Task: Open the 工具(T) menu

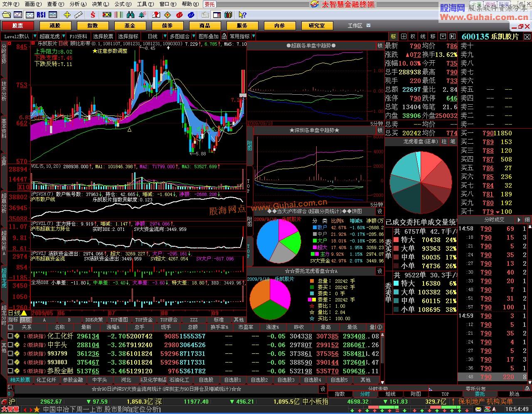Action: tap(145, 4)
